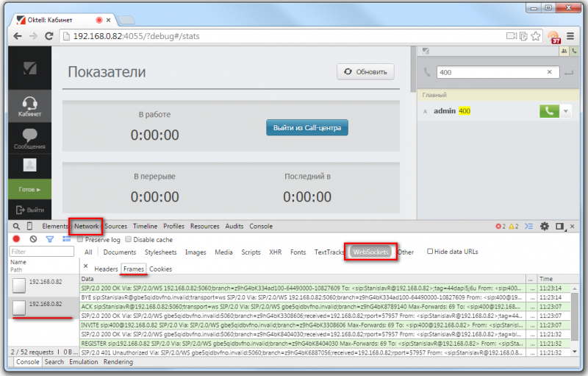Toggle device mode phone icon in DevTools
The image size is (588, 376).
[x=29, y=227]
